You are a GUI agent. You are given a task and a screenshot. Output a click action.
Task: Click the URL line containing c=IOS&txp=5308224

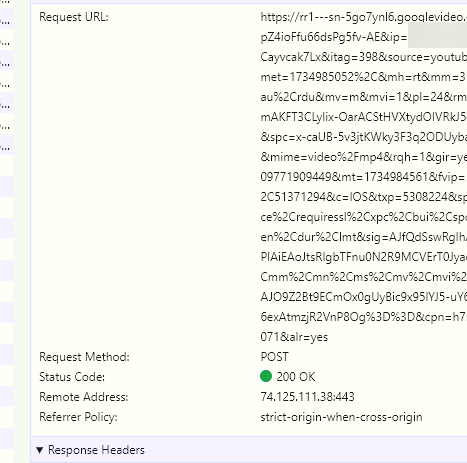[364, 197]
